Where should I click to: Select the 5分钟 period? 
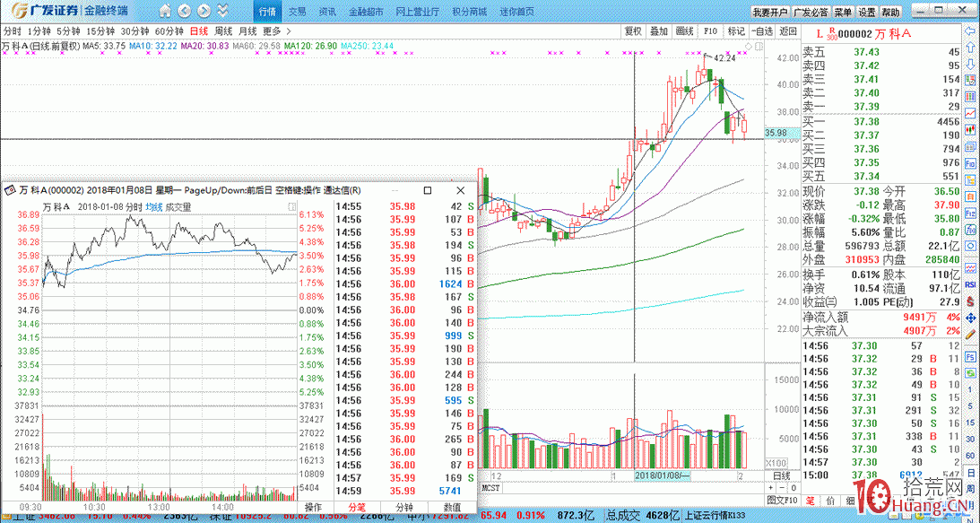(x=68, y=31)
